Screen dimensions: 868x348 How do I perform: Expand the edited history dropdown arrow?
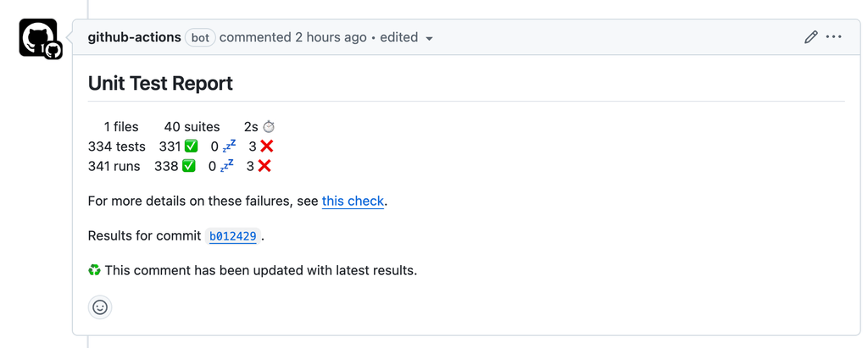429,38
